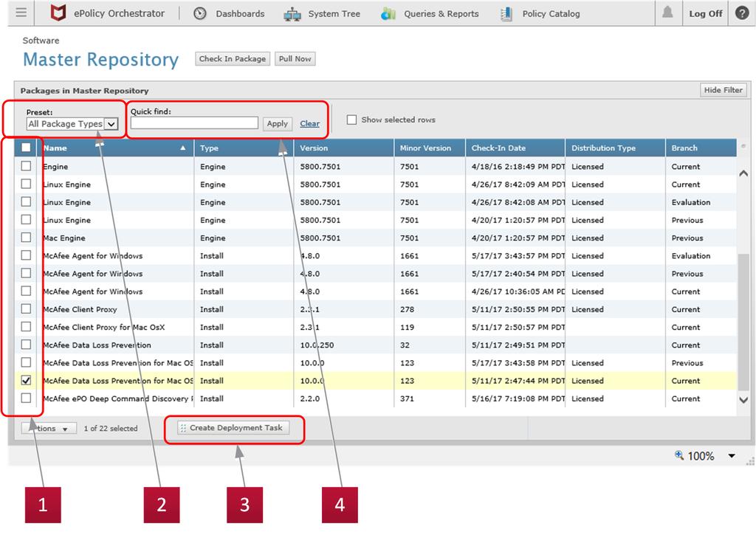The image size is (756, 535).
Task: Sort by the Branch column header
Action: tap(701, 148)
